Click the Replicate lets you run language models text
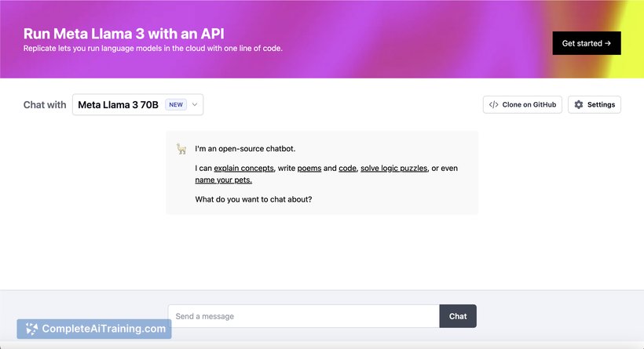 point(153,49)
